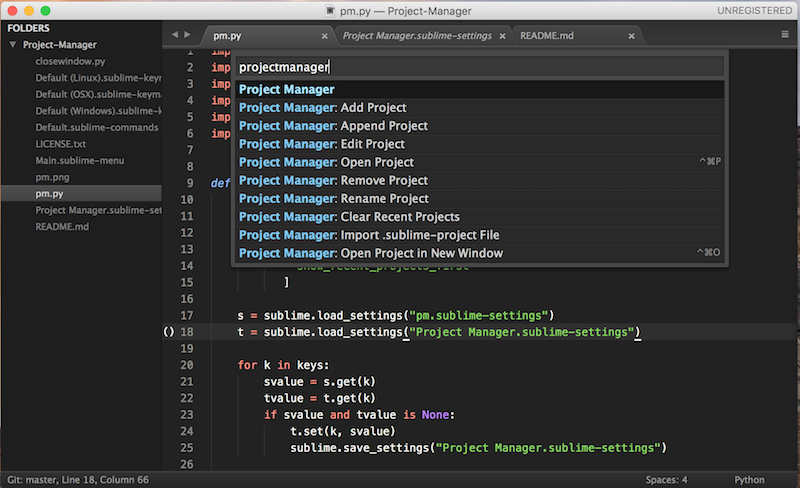Open Main.sublime-menu in sidebar
The width and height of the screenshot is (800, 488).
80,161
